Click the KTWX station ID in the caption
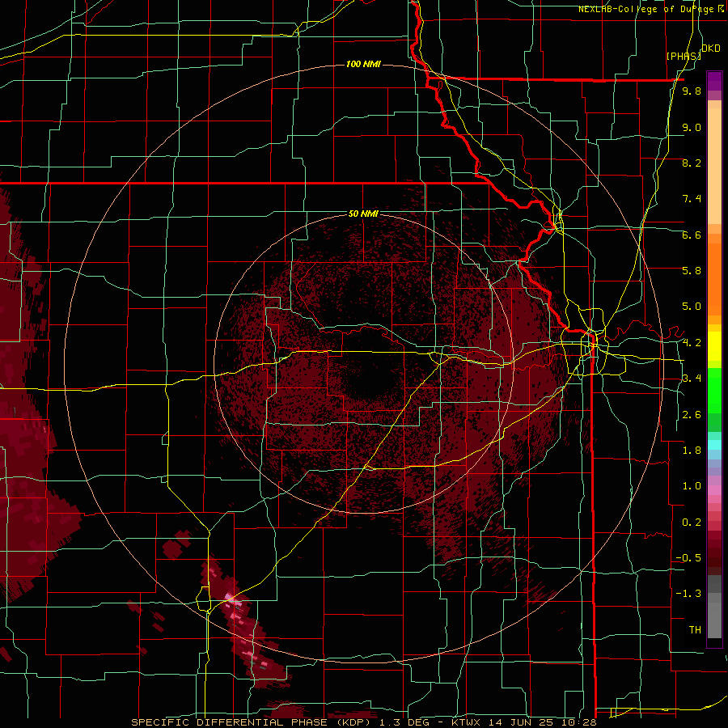The height and width of the screenshot is (728, 728). [468, 722]
